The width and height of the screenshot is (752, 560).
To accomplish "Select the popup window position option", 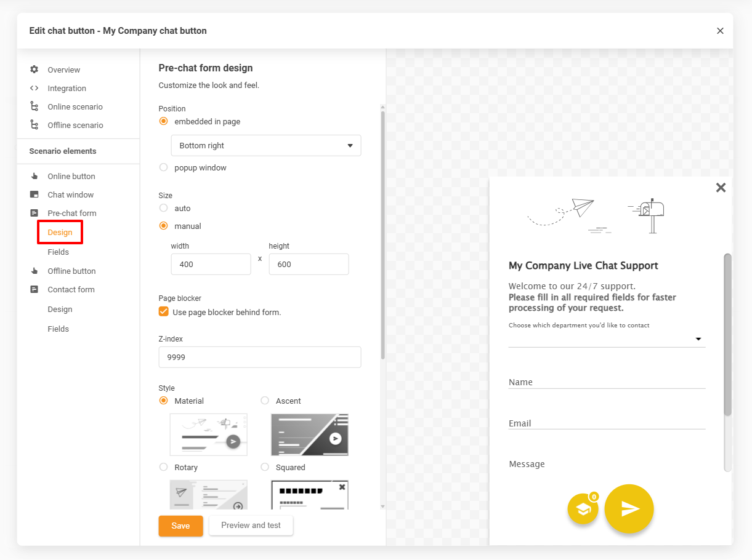I will click(164, 167).
